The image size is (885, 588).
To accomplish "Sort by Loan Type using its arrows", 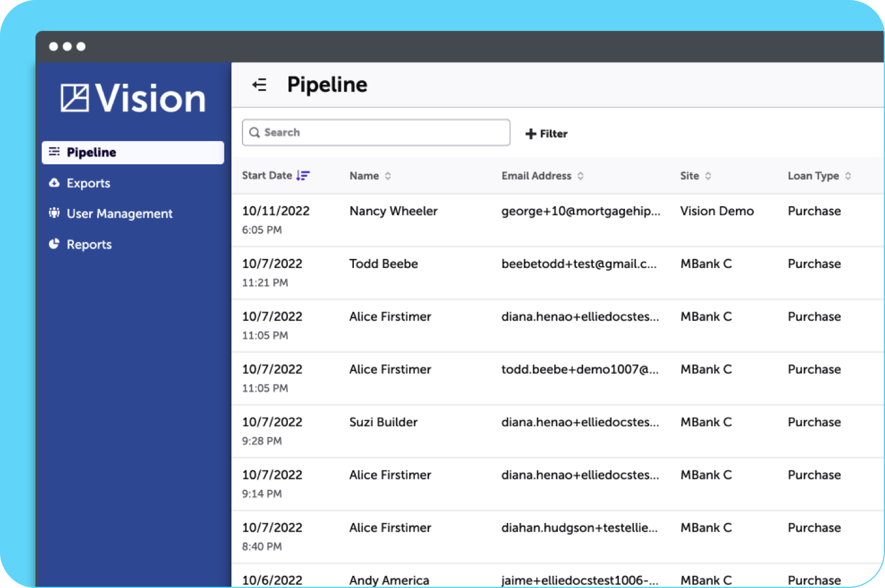I will (x=848, y=176).
